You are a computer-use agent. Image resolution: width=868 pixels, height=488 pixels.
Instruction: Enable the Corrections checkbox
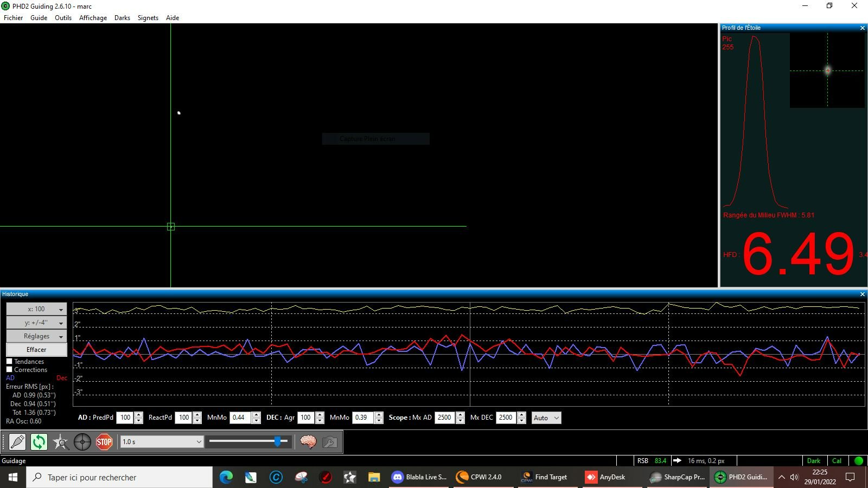coord(9,369)
